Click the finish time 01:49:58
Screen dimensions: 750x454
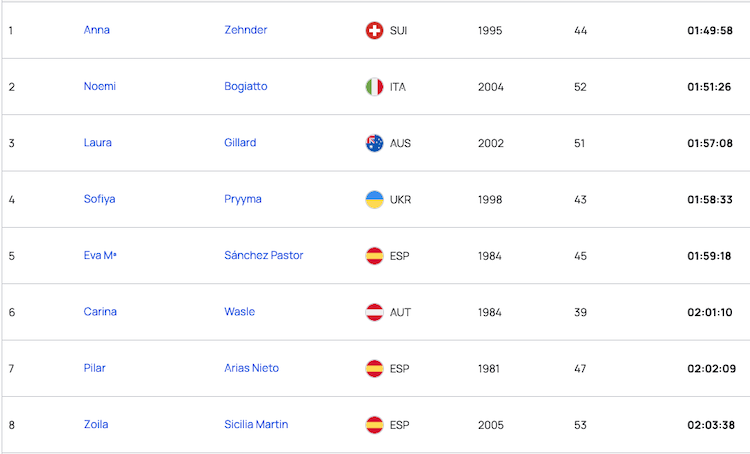click(710, 31)
